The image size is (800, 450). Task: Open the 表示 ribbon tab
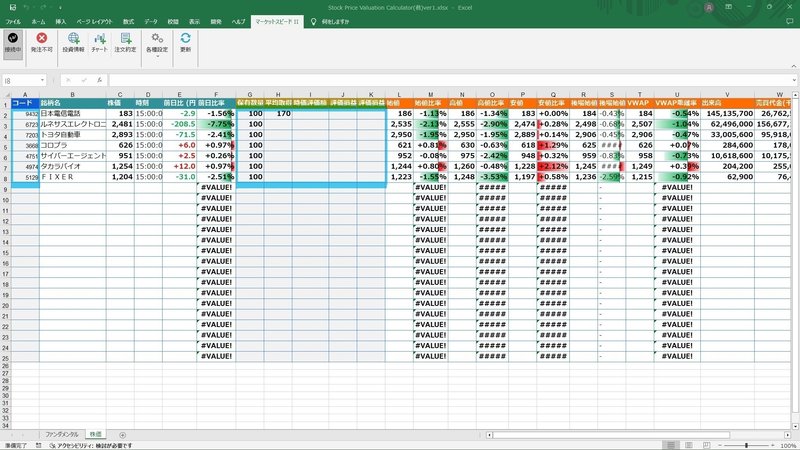coord(194,21)
